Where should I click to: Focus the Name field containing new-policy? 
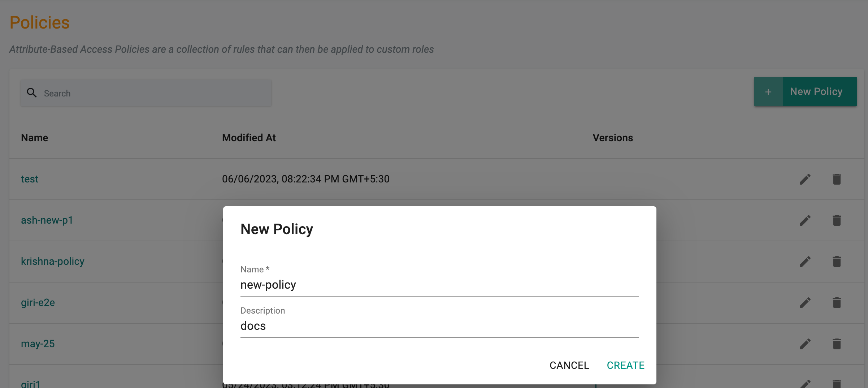pyautogui.click(x=439, y=285)
